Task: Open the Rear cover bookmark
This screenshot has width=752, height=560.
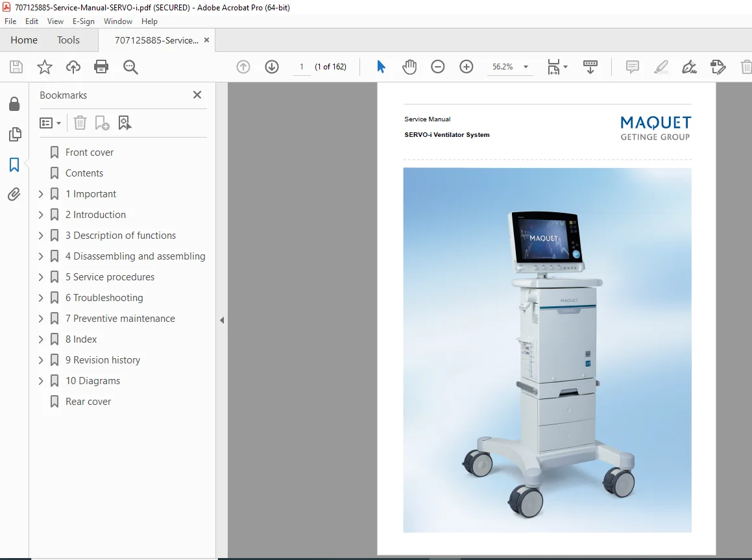Action: click(88, 402)
